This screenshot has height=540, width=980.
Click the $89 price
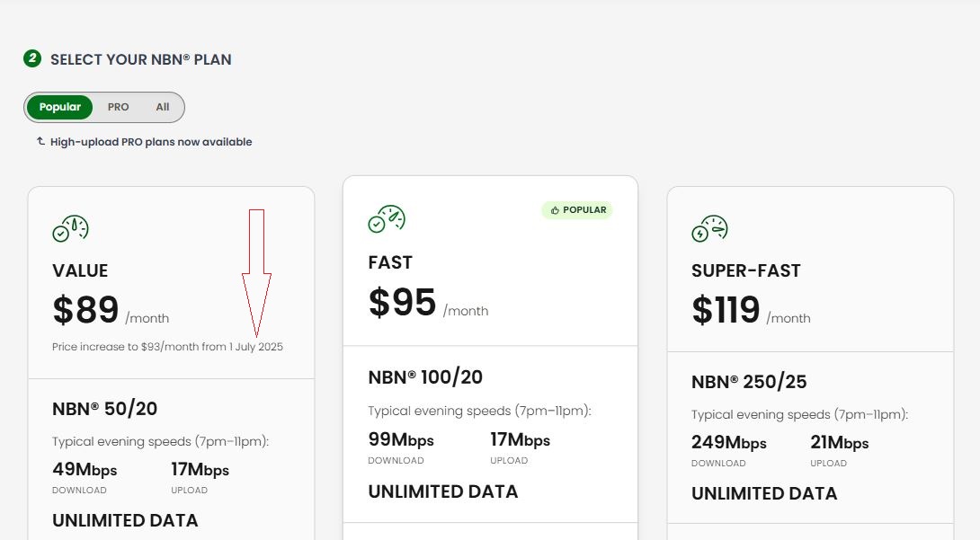pyautogui.click(x=85, y=310)
